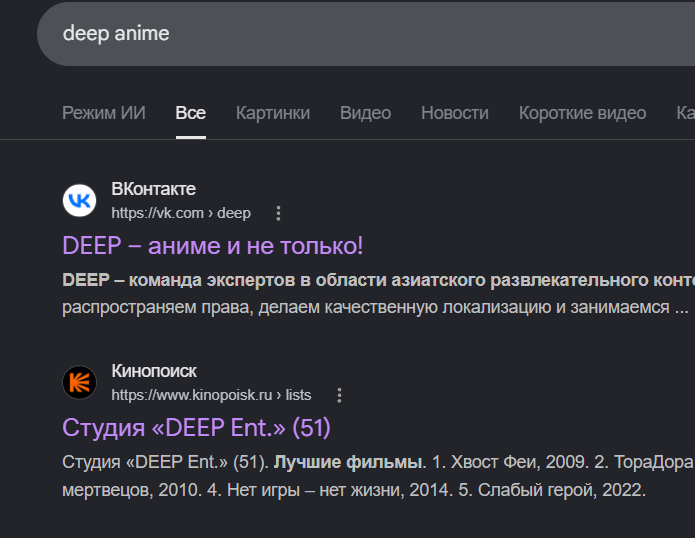Open the Видео tab

pyautogui.click(x=365, y=113)
